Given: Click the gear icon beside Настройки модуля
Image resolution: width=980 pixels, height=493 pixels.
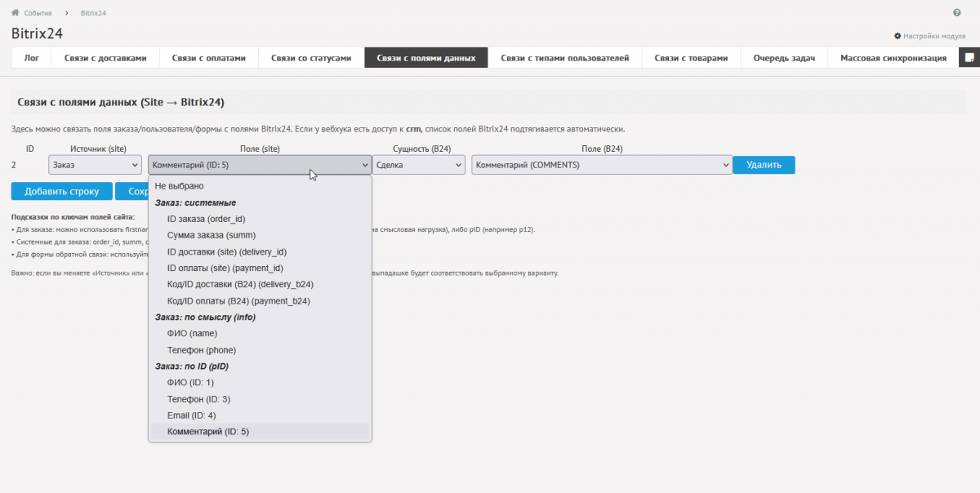Looking at the screenshot, I should [898, 36].
